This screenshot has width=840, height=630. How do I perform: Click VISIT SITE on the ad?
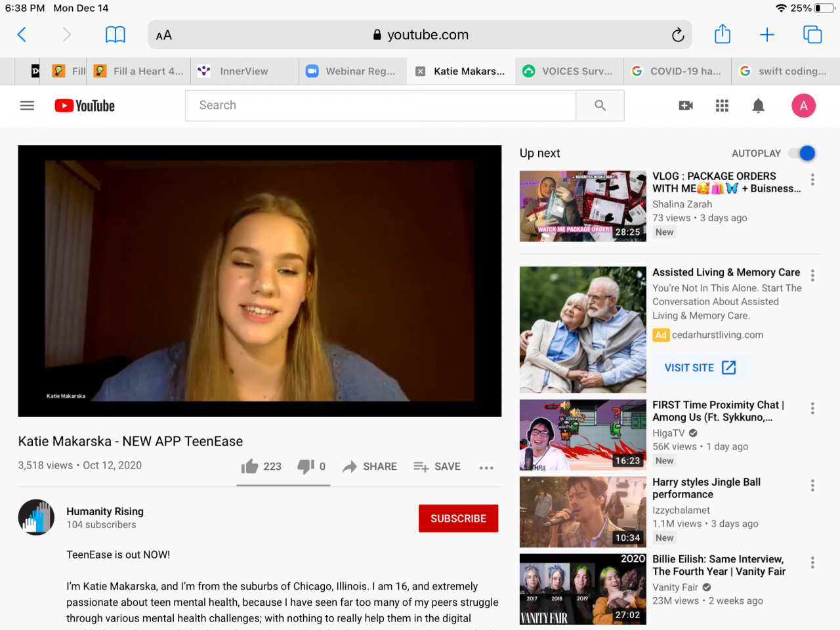(x=700, y=367)
